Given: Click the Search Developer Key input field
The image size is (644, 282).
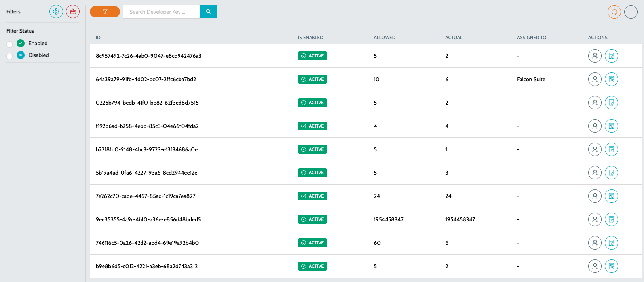Looking at the screenshot, I should coord(161,12).
